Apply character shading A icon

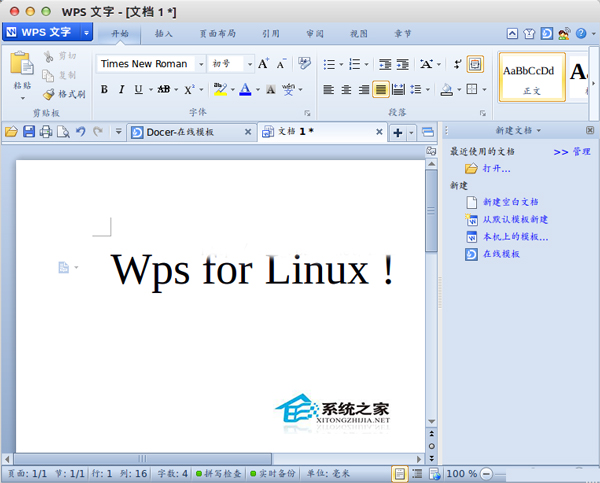(x=271, y=90)
